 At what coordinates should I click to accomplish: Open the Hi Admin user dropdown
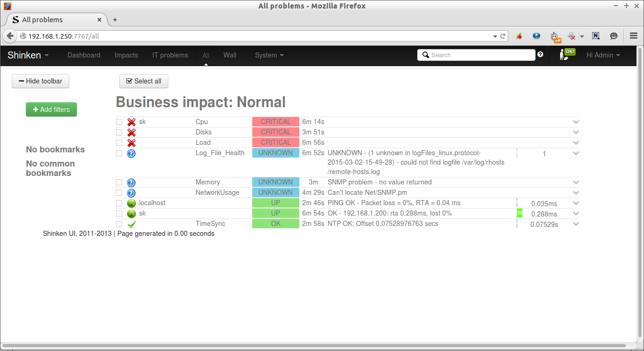603,55
